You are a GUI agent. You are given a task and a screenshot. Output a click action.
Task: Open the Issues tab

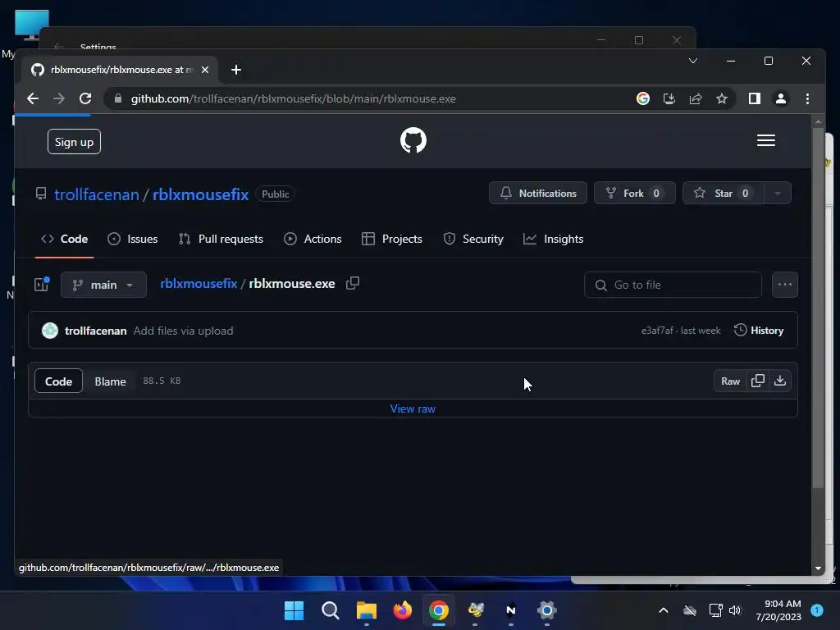coord(132,239)
